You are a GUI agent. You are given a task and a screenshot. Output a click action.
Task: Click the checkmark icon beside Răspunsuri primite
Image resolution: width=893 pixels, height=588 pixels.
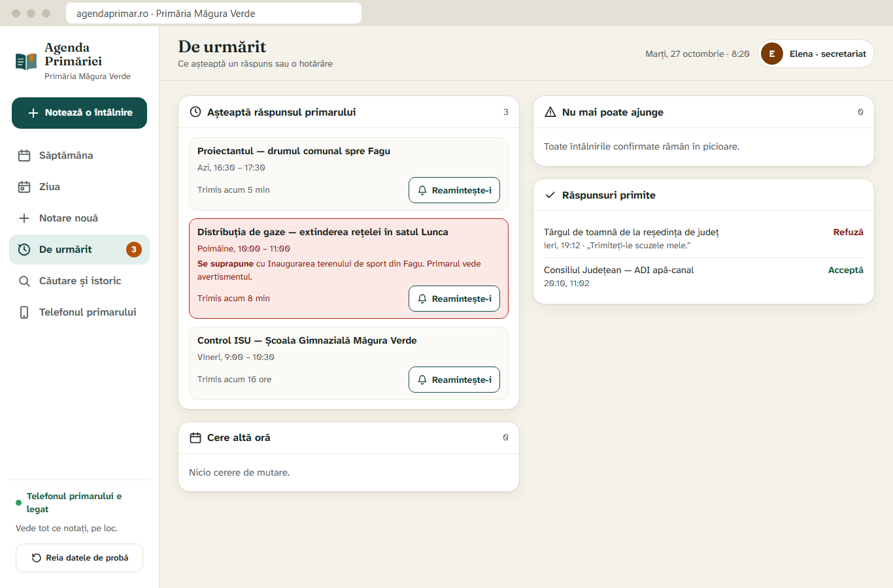pyautogui.click(x=550, y=195)
